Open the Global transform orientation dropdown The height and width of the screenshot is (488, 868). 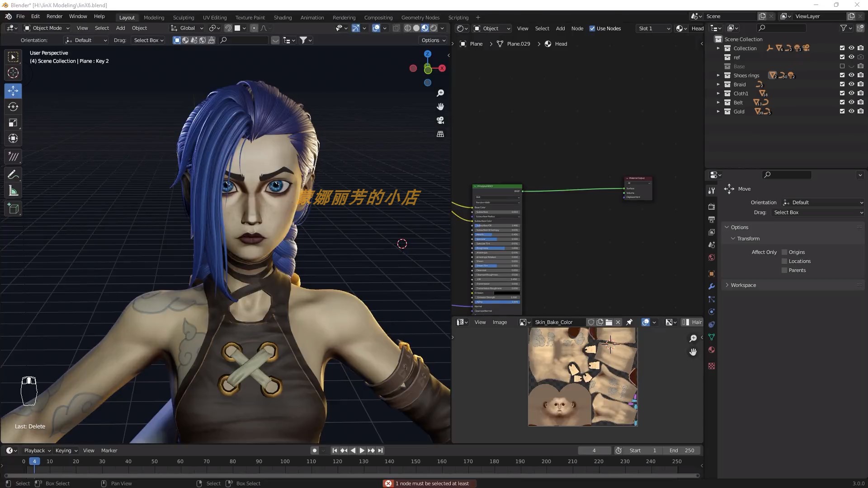(187, 28)
